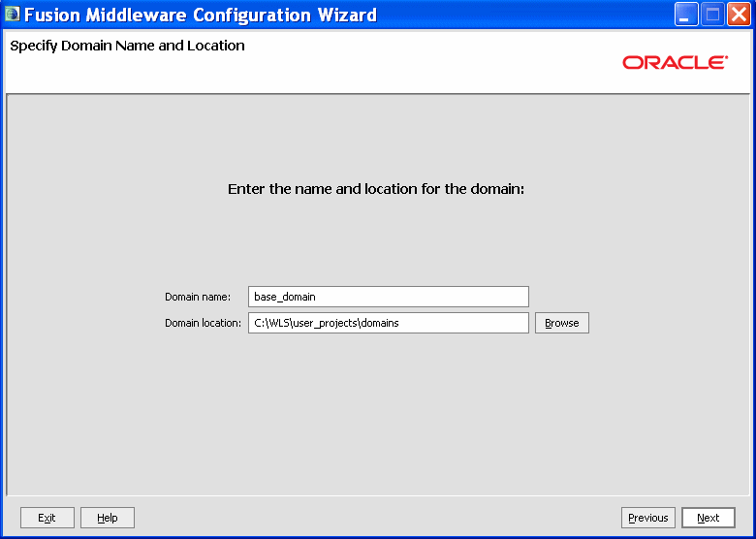
Task: Browse for a domain location
Action: (x=562, y=323)
